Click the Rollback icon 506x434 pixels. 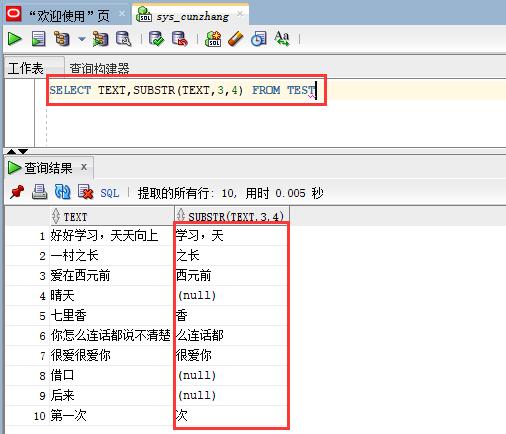click(180, 39)
